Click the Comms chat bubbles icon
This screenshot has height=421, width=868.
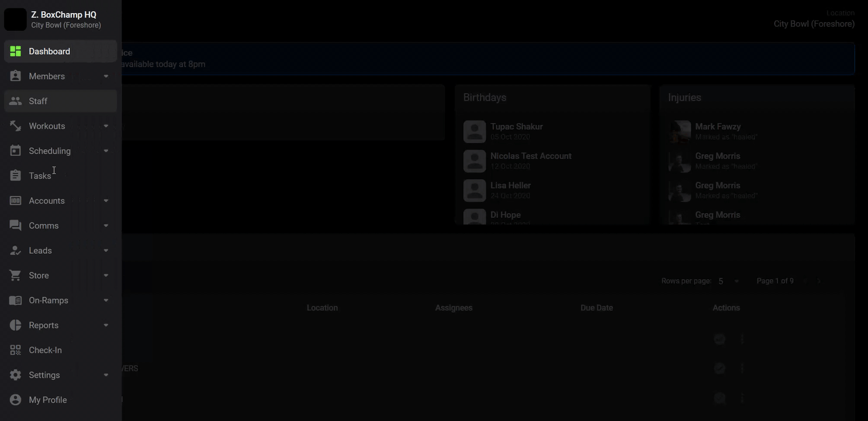pyautogui.click(x=15, y=226)
